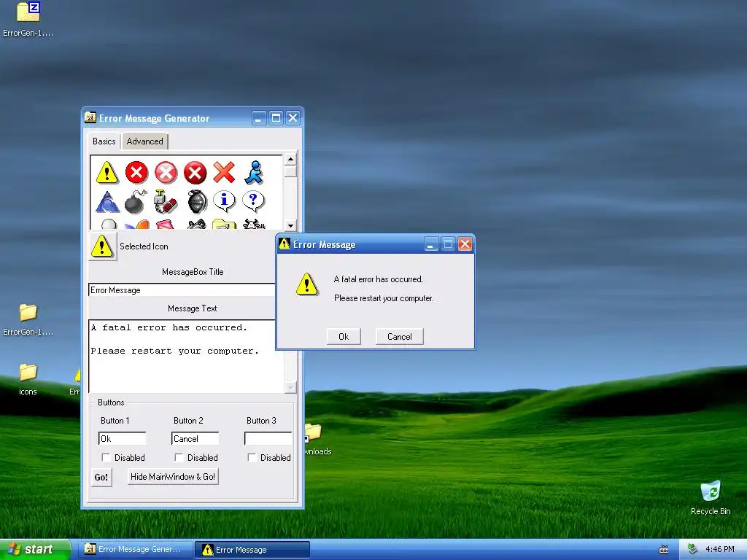Image resolution: width=747 pixels, height=560 pixels.
Task: Click Cancel in the Error Message dialog
Action: [399, 337]
